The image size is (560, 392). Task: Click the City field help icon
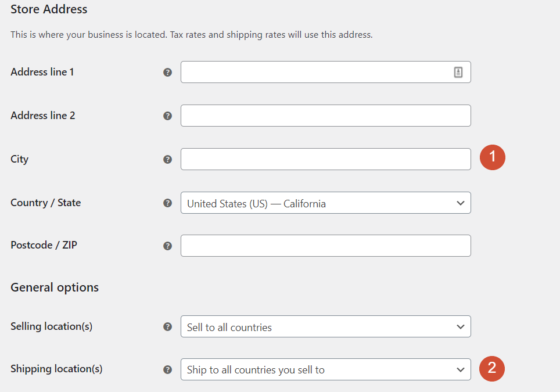tap(167, 159)
